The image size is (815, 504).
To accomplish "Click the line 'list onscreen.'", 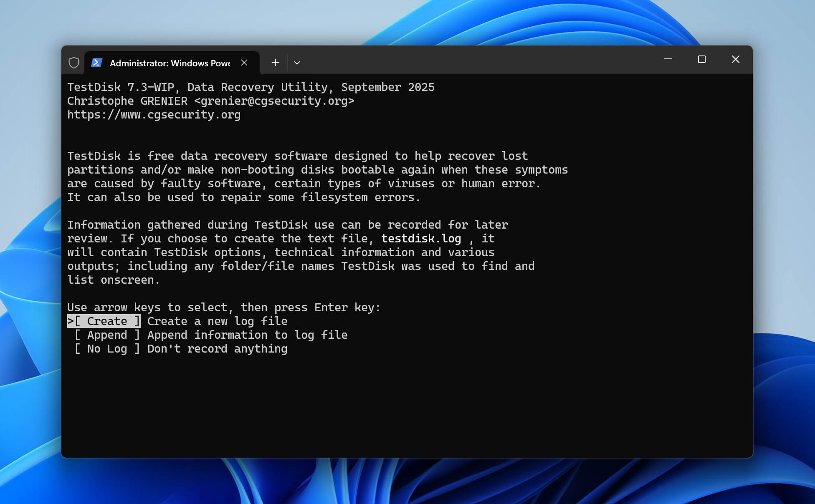I will (114, 280).
